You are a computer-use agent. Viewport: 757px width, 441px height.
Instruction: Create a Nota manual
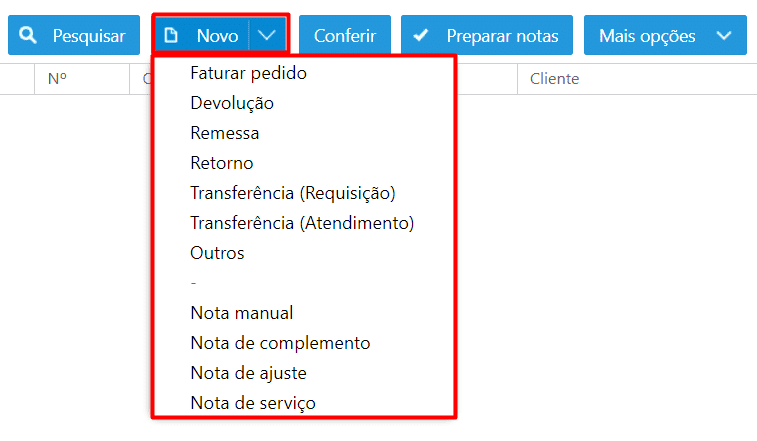pyautogui.click(x=242, y=313)
